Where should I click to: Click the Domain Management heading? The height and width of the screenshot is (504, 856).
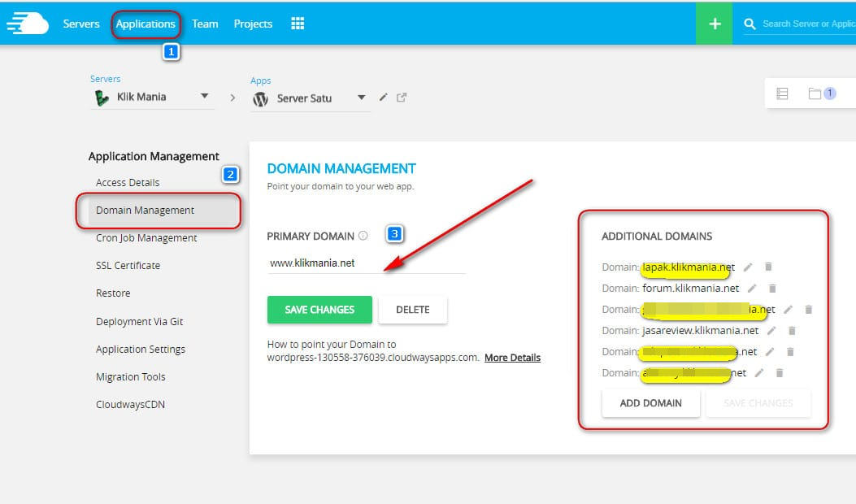tap(341, 169)
